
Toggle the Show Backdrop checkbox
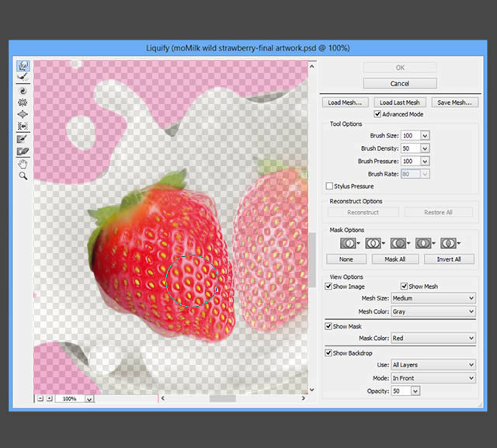point(328,353)
